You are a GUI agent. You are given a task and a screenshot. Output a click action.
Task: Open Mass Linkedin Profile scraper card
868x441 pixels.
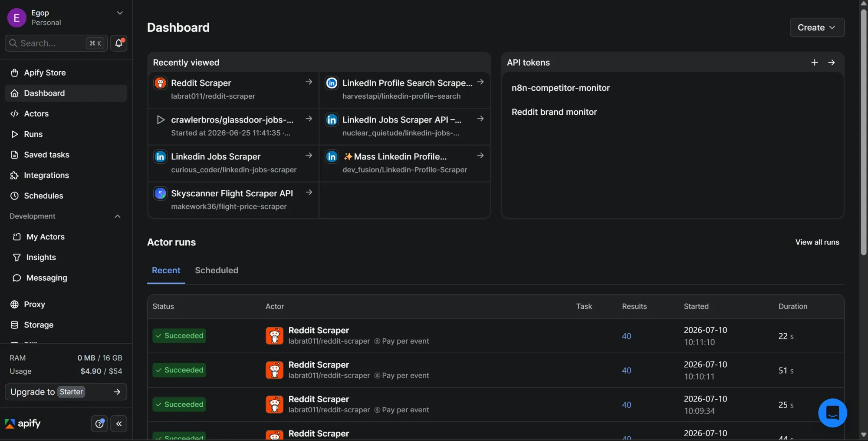(405, 163)
